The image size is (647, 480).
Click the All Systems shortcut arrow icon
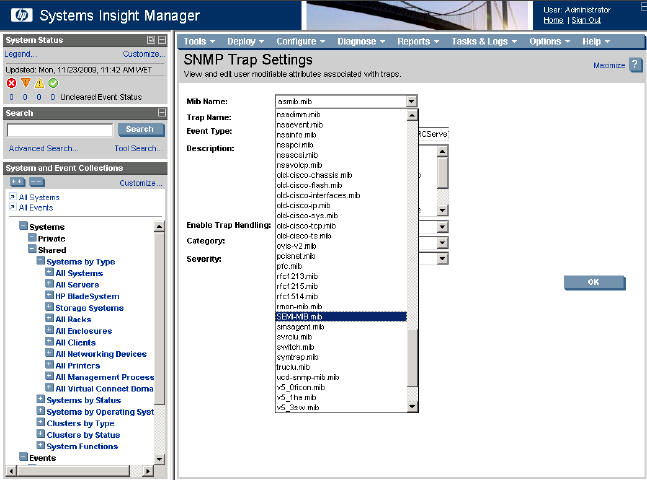[x=13, y=196]
